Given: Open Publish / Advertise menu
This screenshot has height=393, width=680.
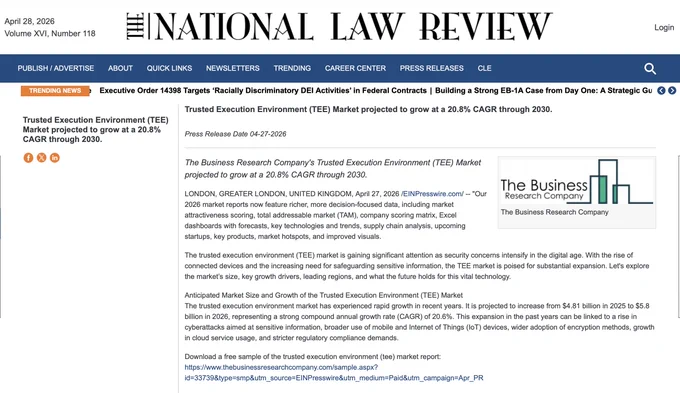Looking at the screenshot, I should pos(56,68).
